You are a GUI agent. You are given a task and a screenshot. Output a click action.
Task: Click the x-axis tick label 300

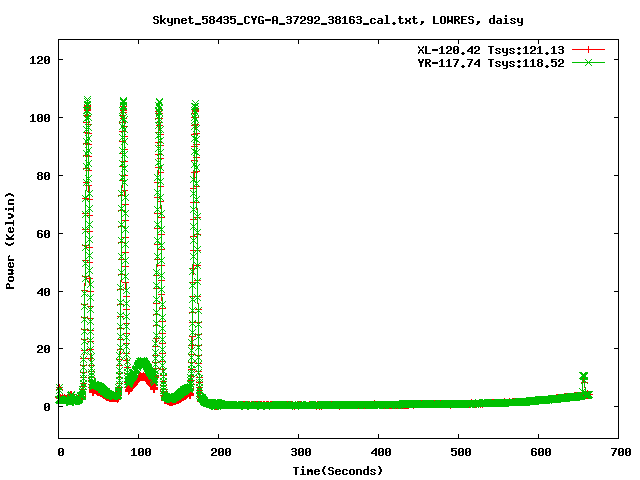pos(300,452)
